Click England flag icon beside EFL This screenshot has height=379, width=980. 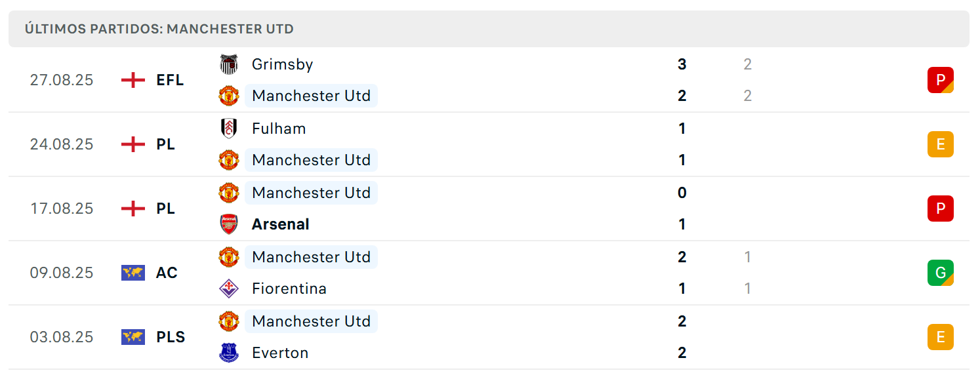click(133, 80)
